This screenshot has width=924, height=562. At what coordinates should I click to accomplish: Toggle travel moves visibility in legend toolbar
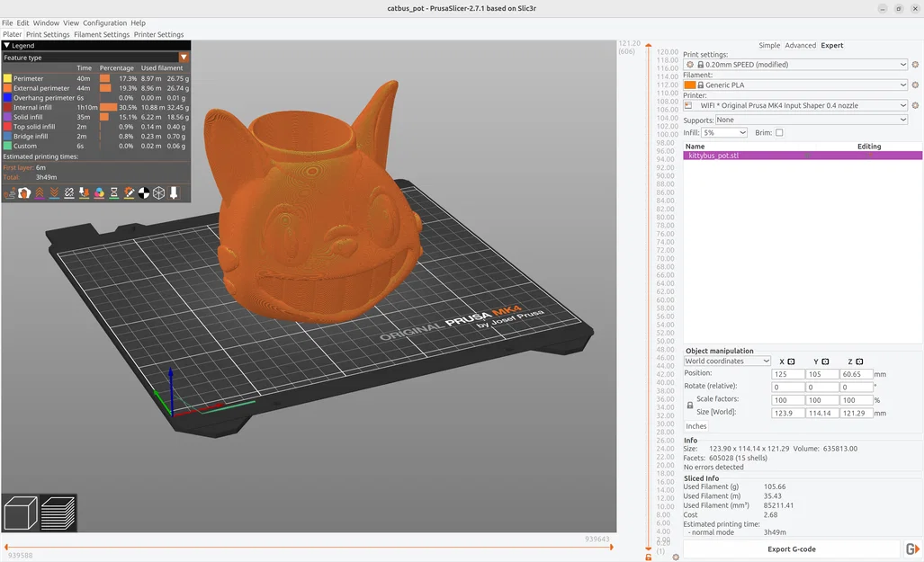[9, 193]
